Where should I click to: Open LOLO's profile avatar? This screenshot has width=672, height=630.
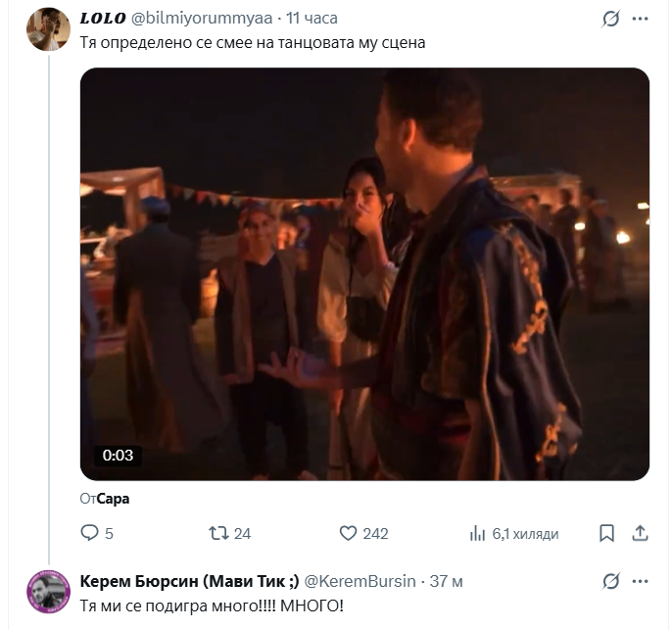pyautogui.click(x=48, y=29)
